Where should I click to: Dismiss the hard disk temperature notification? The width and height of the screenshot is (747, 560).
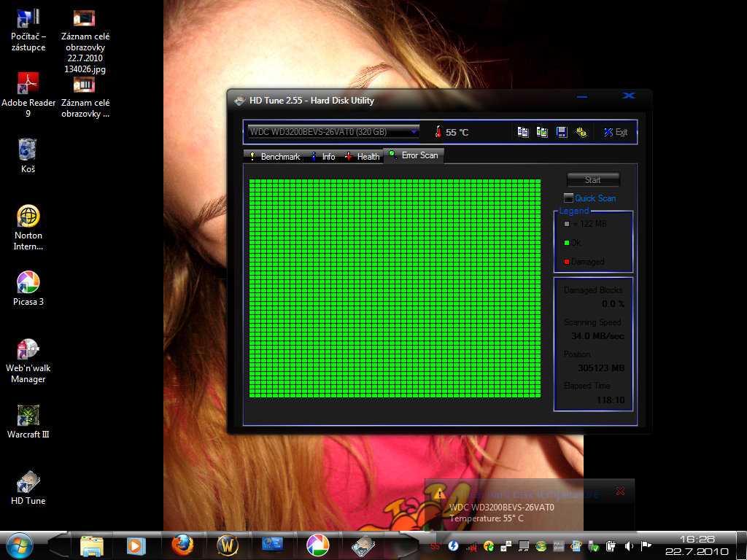620,491
